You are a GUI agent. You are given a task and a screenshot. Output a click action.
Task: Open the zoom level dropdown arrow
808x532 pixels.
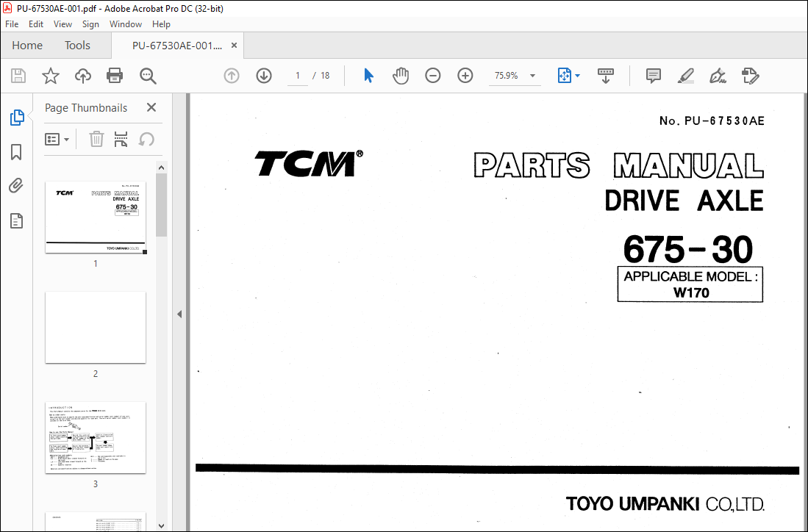pos(533,76)
